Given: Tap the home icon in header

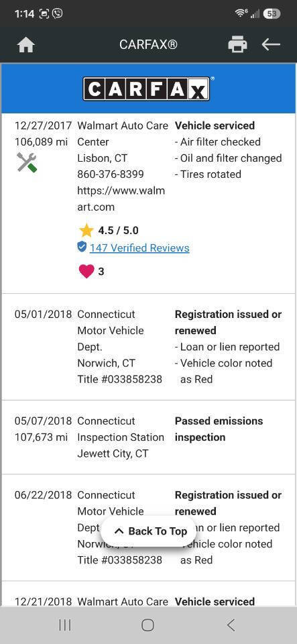Looking at the screenshot, I should point(26,45).
